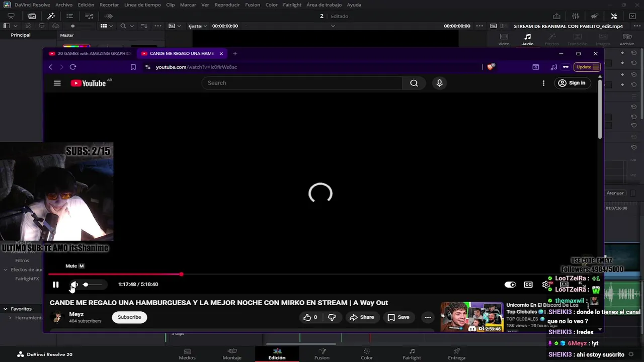Open the Fairlight menu in menu bar

[x=292, y=5]
